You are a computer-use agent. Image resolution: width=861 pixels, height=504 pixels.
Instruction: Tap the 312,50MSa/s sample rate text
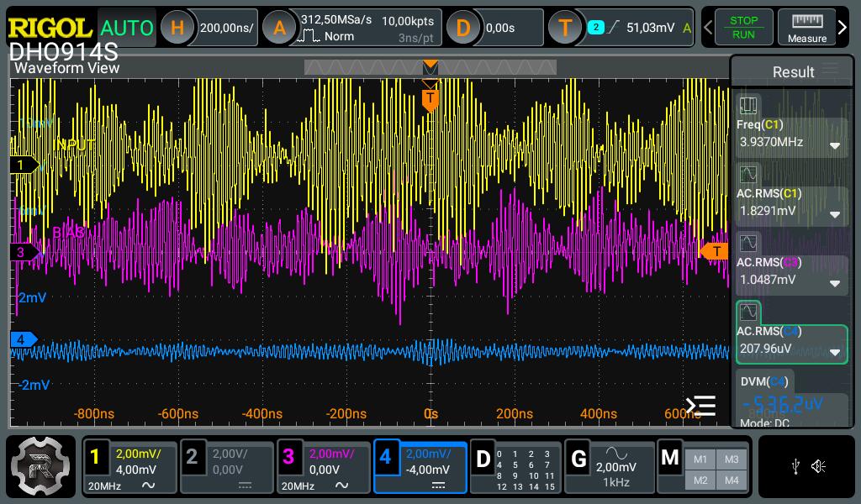(336, 20)
